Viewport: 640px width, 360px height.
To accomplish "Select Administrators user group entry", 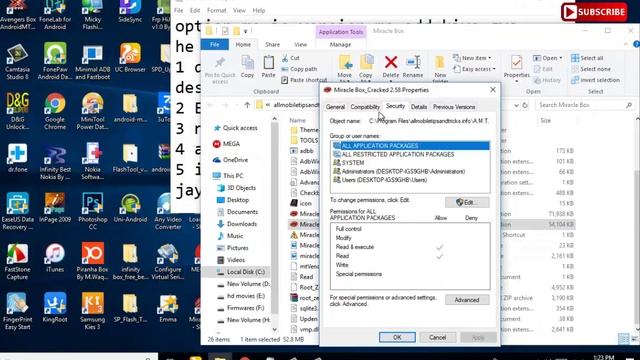I will tap(399, 171).
